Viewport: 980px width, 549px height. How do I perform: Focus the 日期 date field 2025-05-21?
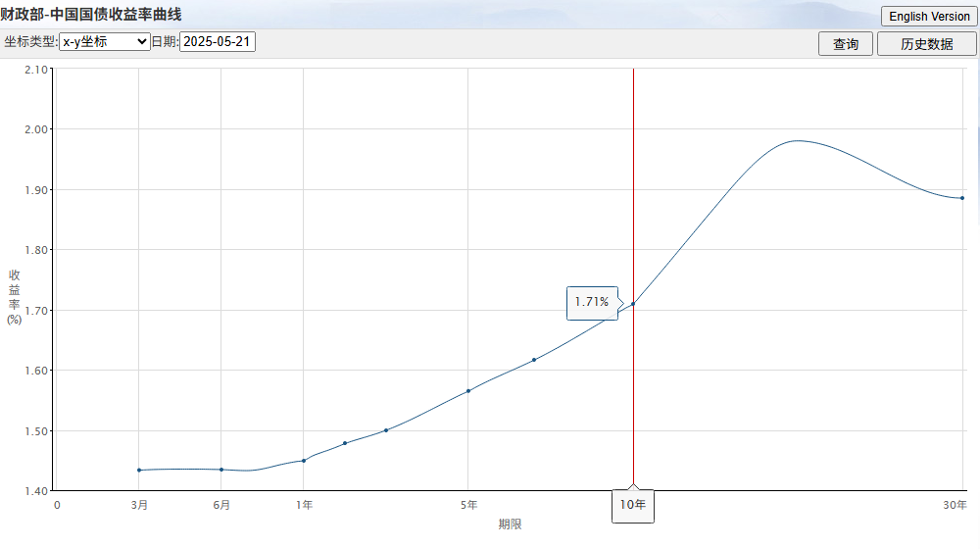[218, 42]
